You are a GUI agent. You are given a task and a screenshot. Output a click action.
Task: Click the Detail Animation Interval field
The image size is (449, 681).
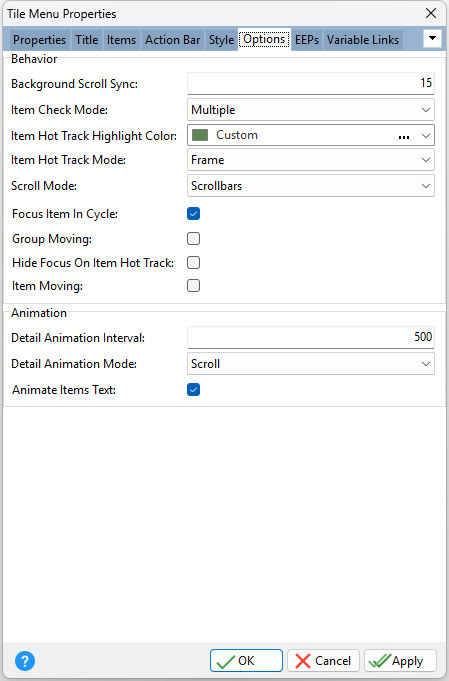click(x=310, y=337)
